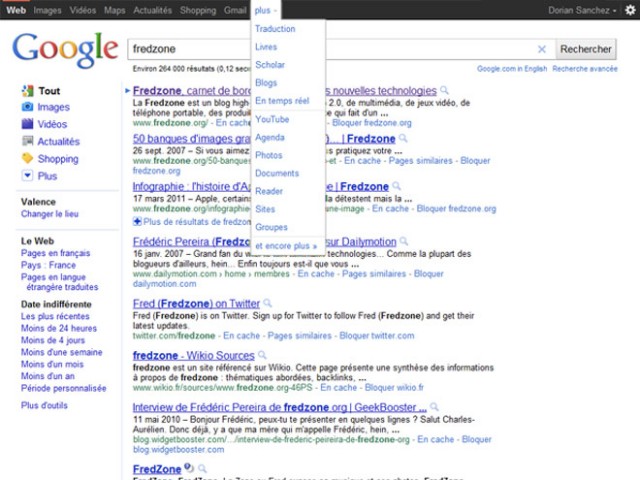Click the Actualités newspaper icon in sidebar
Screen dimensions: 640x480
[x=27, y=141]
